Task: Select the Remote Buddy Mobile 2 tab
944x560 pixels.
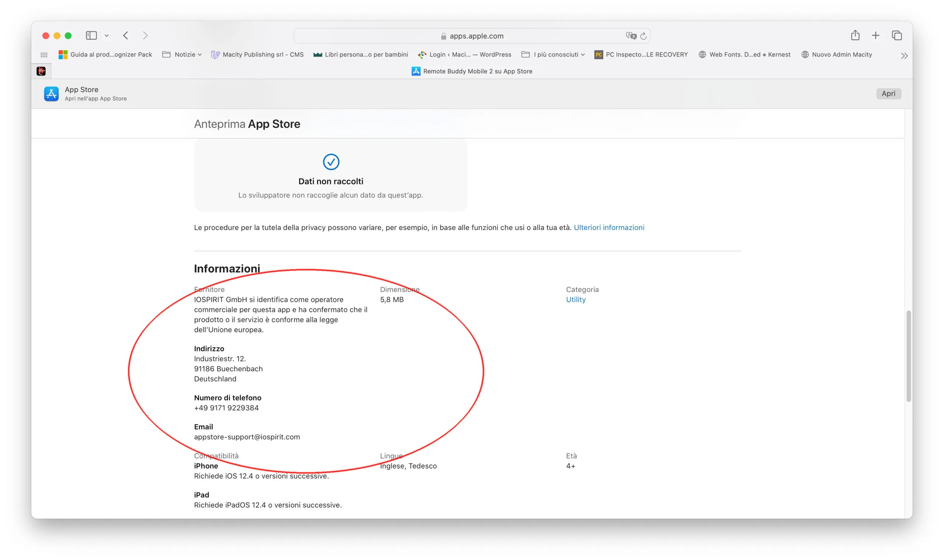Action: [472, 71]
